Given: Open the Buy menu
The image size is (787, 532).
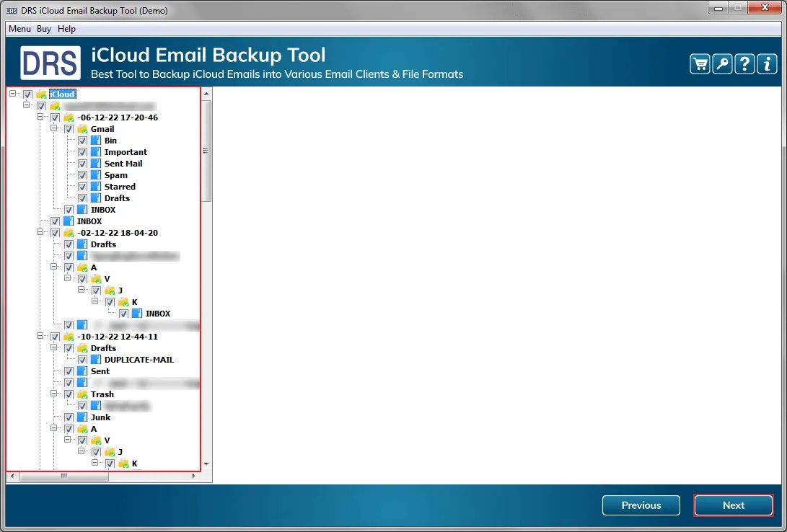Looking at the screenshot, I should [x=44, y=29].
